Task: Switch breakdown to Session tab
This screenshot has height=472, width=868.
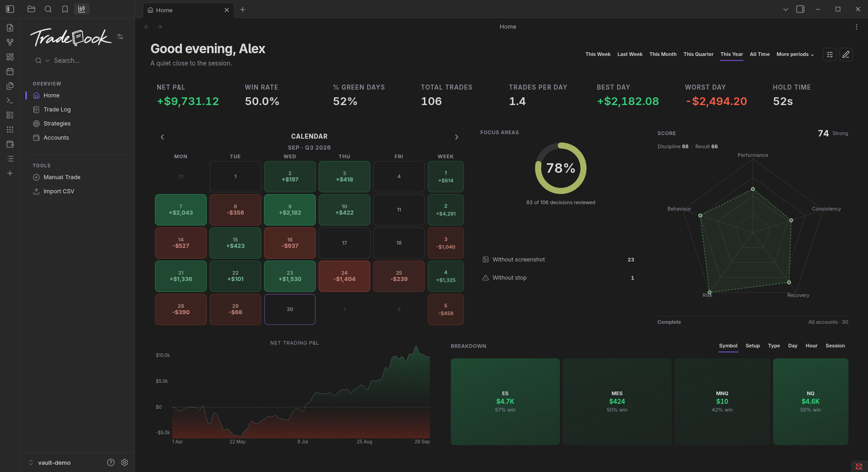Action: click(835, 346)
